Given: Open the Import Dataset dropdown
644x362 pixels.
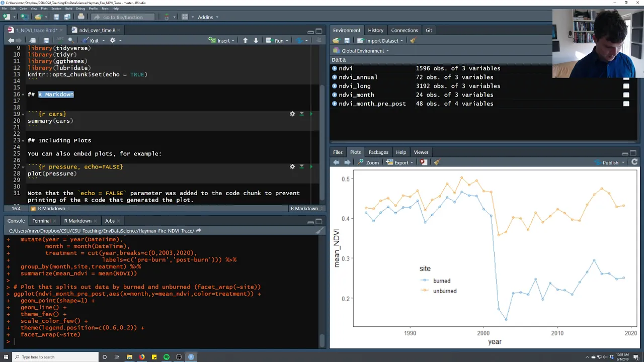Looking at the screenshot, I should [x=380, y=41].
